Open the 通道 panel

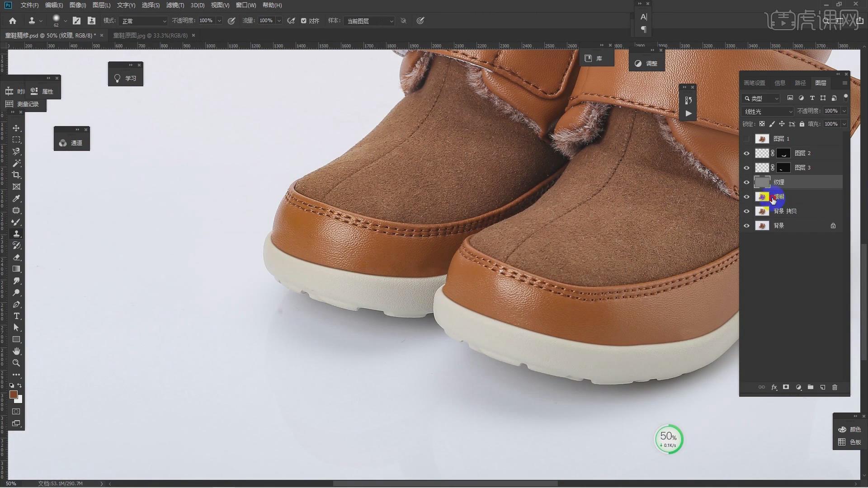71,143
